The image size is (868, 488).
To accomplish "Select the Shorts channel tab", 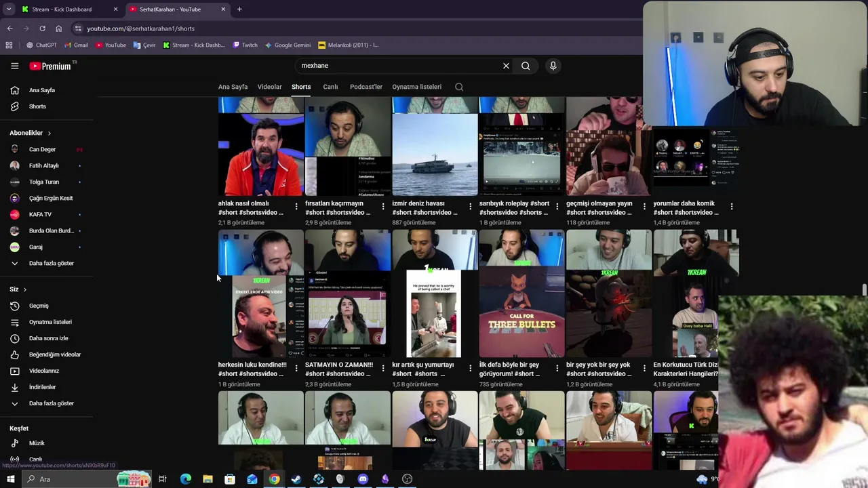I will [x=301, y=87].
